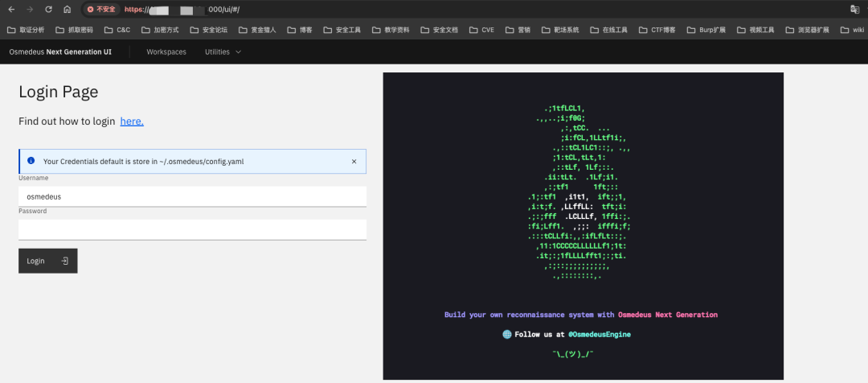Open the '靶场系统' bookmark folder
Screen dimensions: 868x383
pos(560,30)
